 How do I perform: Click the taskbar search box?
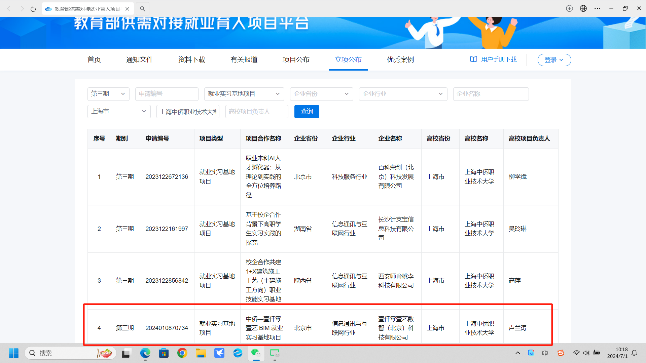pyautogui.click(x=69, y=353)
